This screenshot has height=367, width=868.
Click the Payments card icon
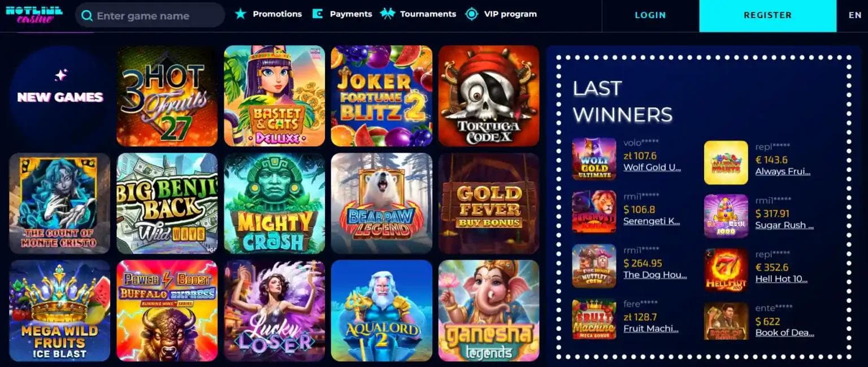(x=318, y=14)
